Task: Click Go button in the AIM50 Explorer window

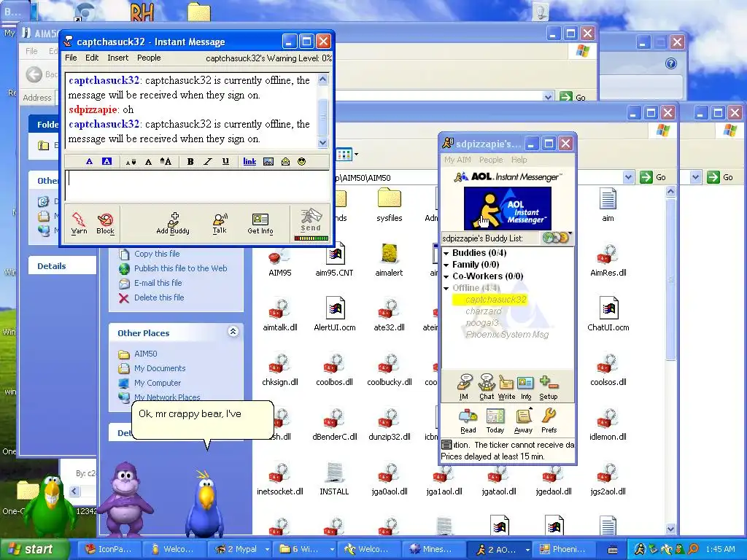Action: tap(653, 177)
